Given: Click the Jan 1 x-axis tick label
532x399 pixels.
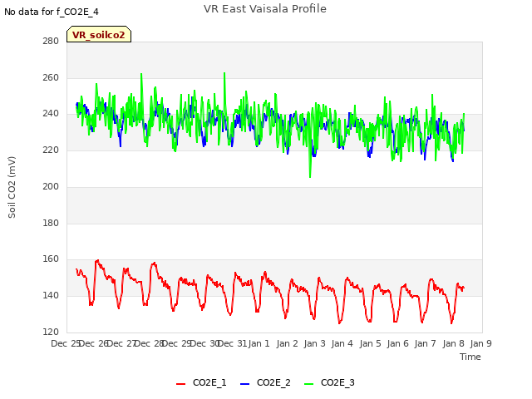Looking at the screenshot, I should pos(259,343).
